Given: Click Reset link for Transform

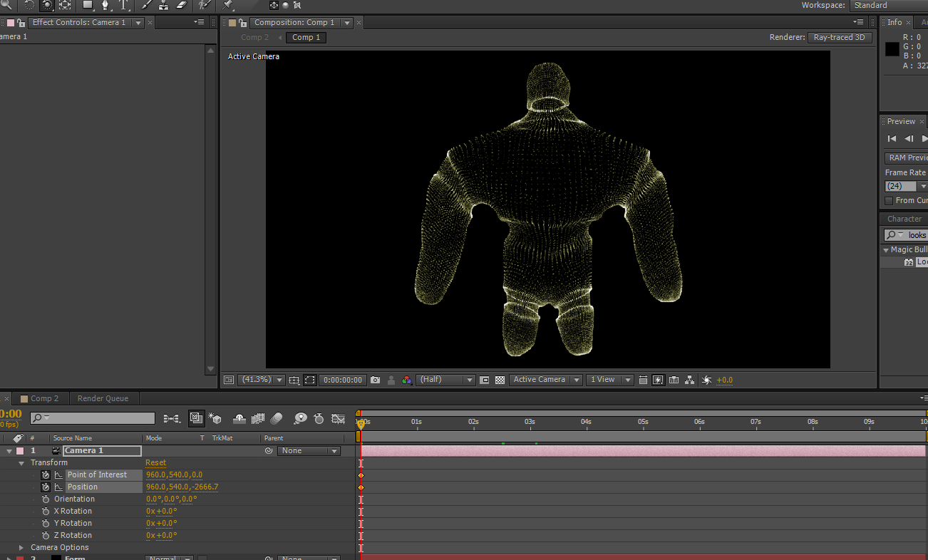Looking at the screenshot, I should [x=155, y=463].
